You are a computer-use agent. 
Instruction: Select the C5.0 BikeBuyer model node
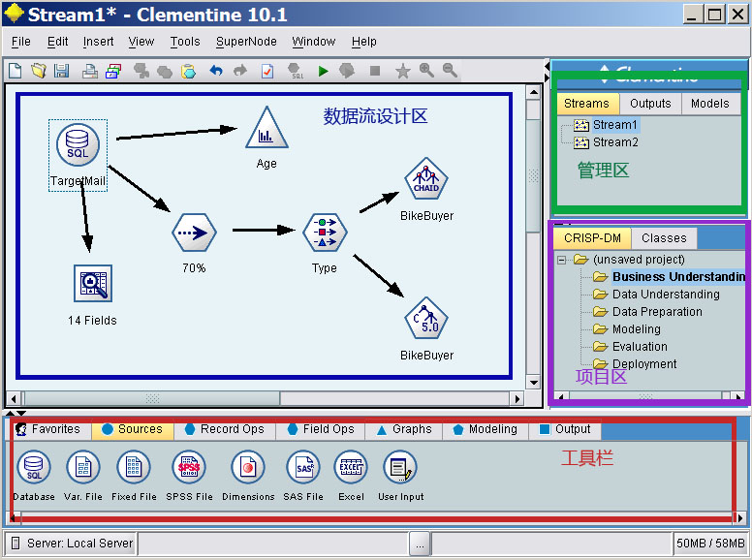(x=426, y=319)
